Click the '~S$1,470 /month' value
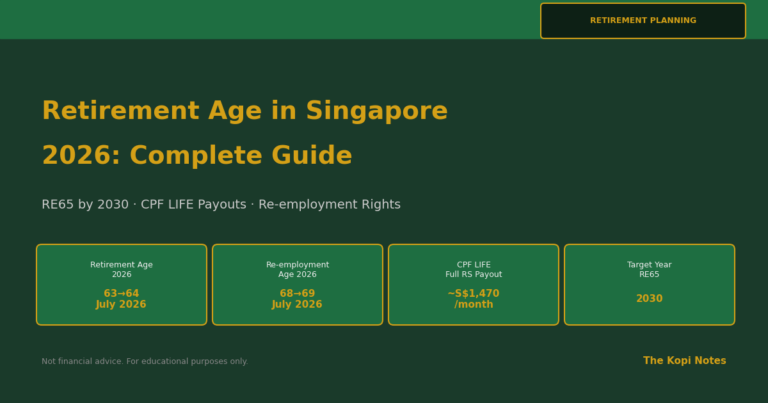 [x=473, y=299]
